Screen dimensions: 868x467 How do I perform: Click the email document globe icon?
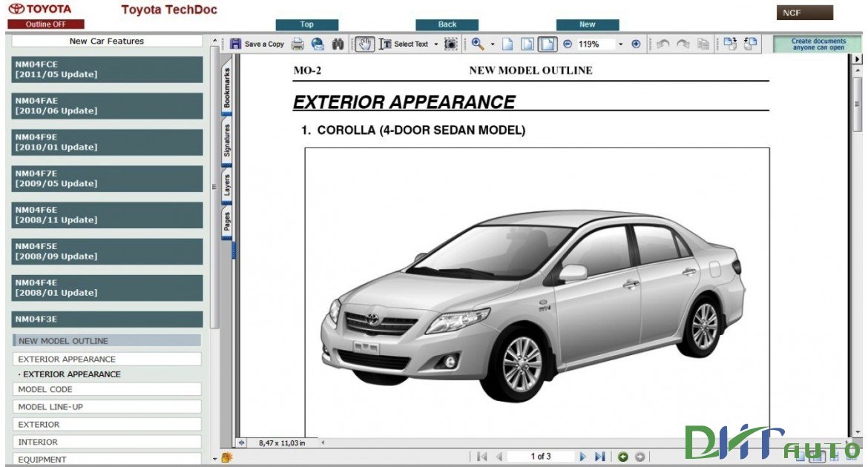[318, 44]
